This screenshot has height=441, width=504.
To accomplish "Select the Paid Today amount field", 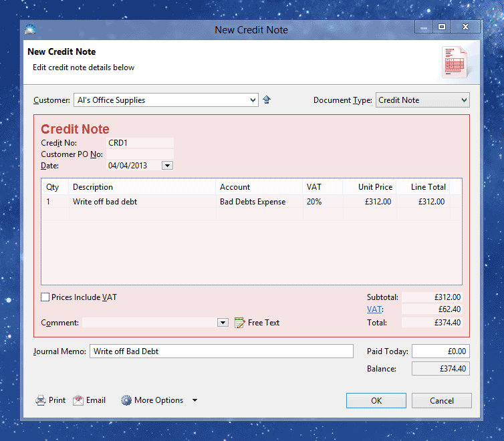I will (x=440, y=351).
